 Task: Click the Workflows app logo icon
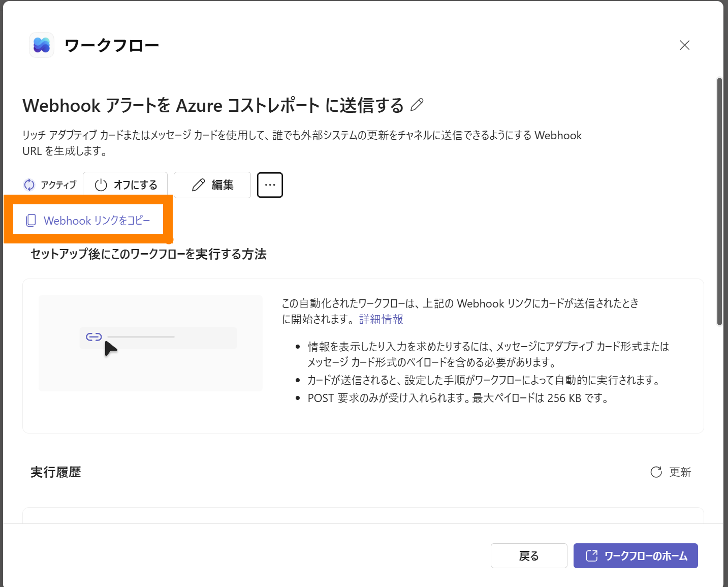point(42,45)
